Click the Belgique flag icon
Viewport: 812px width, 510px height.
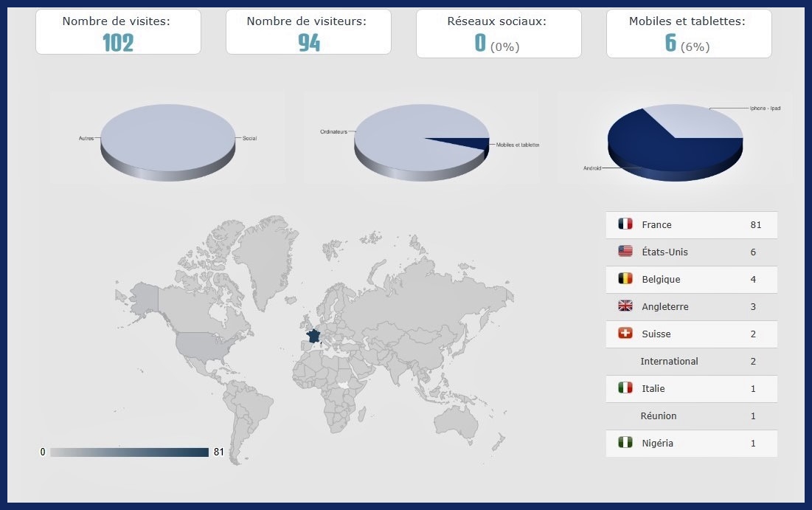[625, 279]
